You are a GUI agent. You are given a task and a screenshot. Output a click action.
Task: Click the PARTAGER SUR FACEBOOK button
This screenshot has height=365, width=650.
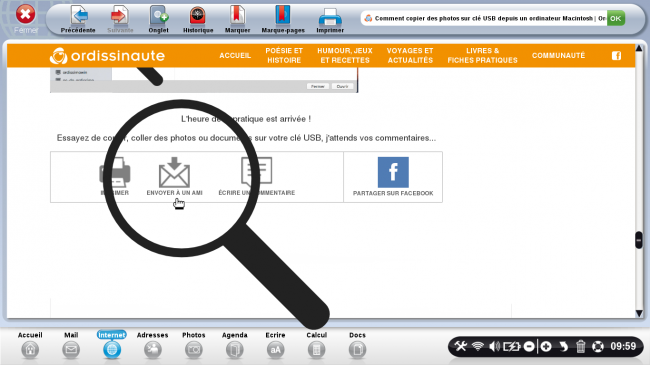click(x=393, y=177)
